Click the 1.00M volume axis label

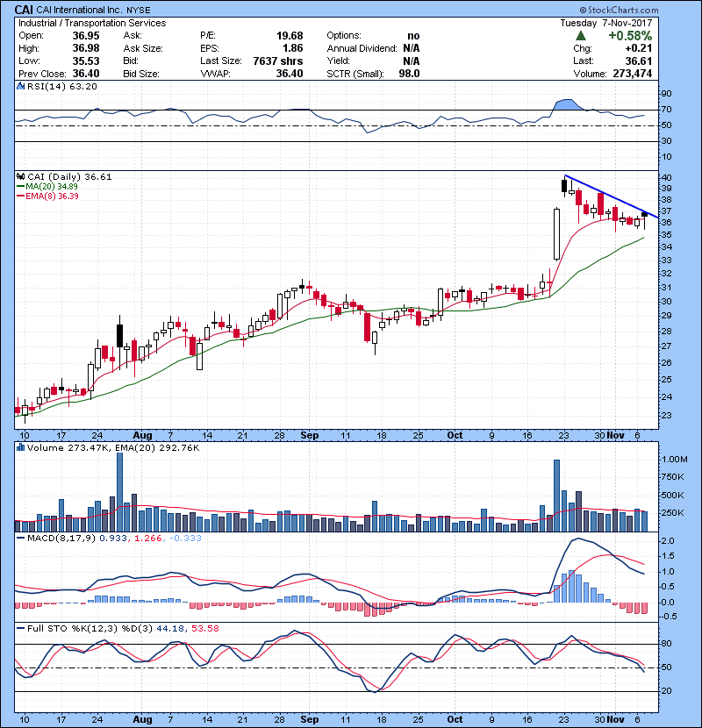click(x=674, y=460)
